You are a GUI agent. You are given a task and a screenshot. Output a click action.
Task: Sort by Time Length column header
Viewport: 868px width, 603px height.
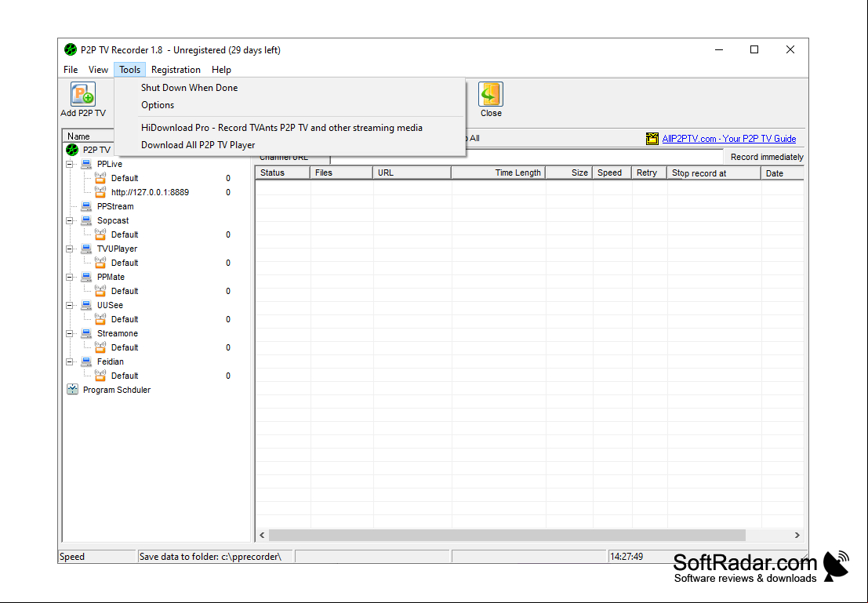(498, 173)
